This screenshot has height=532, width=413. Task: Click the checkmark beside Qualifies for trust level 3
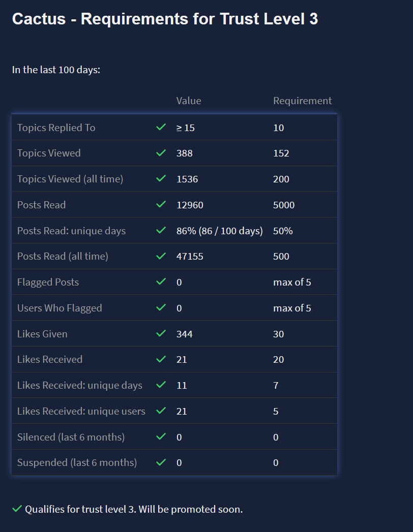17,509
